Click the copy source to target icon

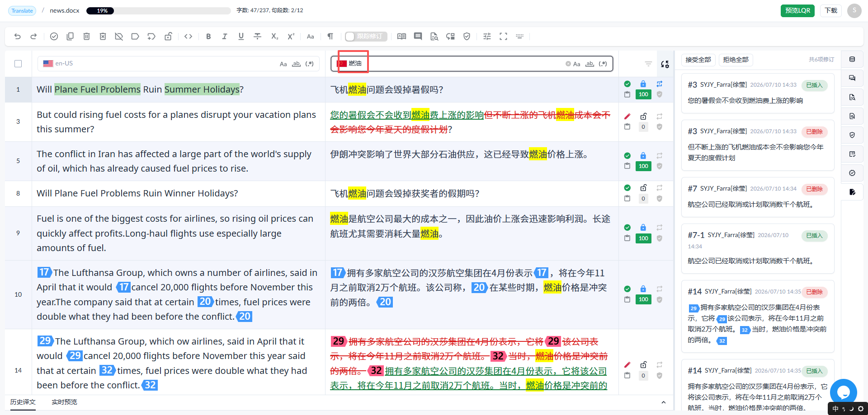point(70,37)
